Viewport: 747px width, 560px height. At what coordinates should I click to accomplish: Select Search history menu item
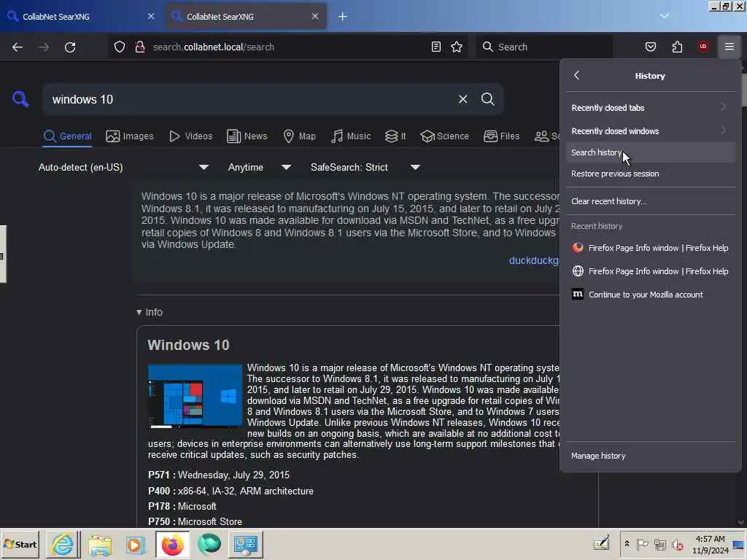tap(650, 152)
